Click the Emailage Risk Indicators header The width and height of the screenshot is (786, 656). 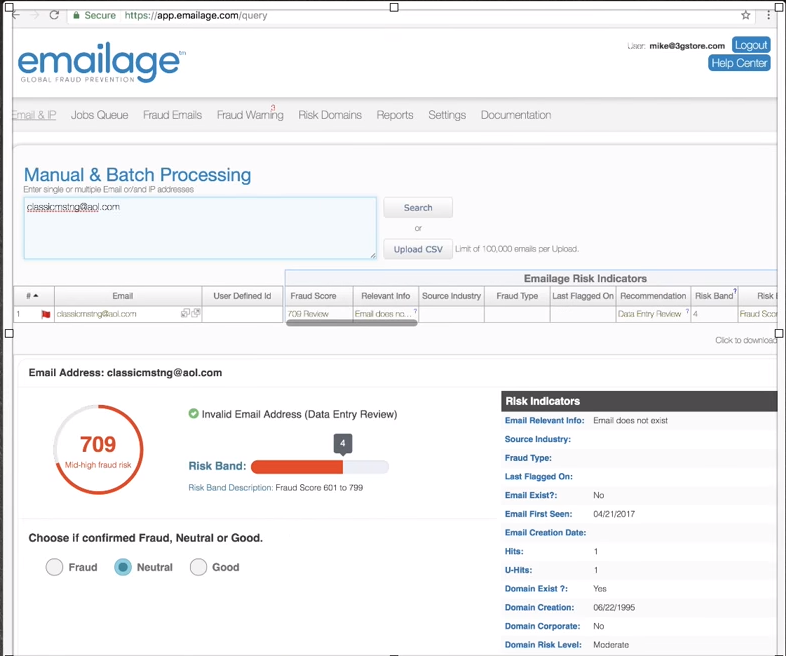pyautogui.click(x=585, y=278)
